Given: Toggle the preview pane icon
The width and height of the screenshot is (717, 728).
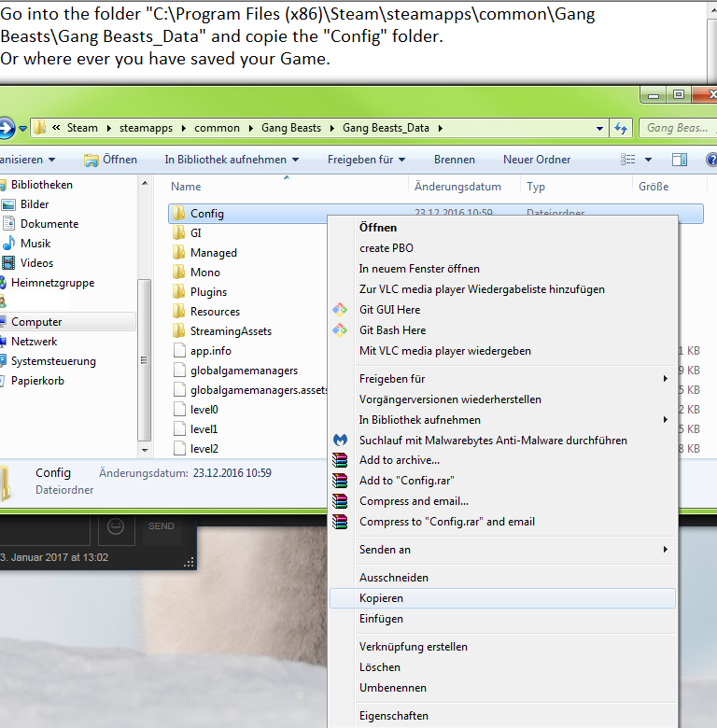Looking at the screenshot, I should (680, 160).
